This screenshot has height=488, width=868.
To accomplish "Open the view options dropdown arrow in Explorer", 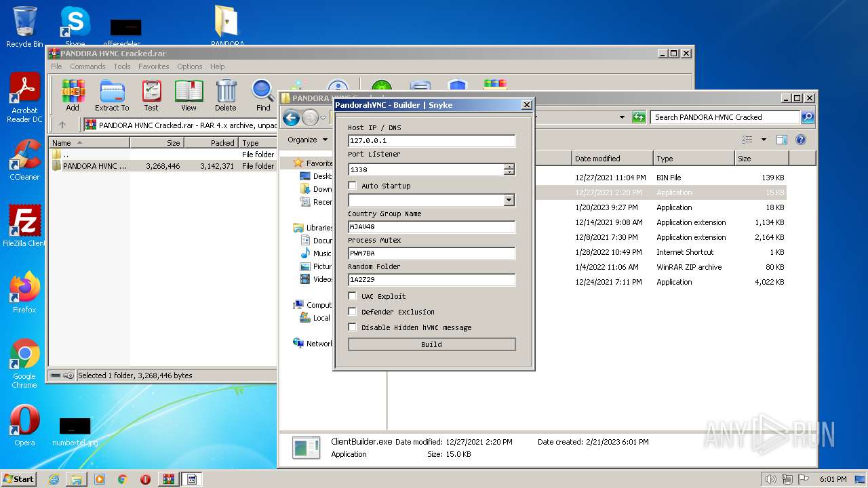I will tap(763, 140).
